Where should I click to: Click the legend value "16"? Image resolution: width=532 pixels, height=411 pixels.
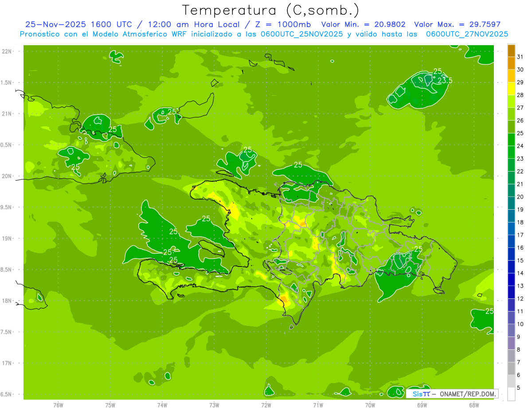[520, 248]
